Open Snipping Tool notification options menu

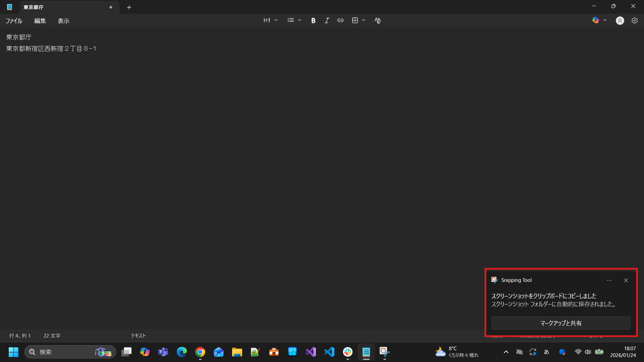tap(609, 280)
